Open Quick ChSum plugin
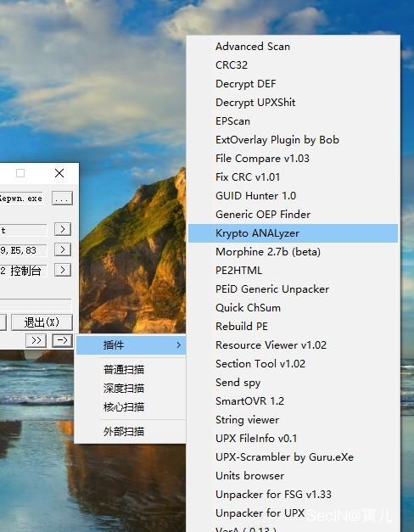 coord(293,308)
